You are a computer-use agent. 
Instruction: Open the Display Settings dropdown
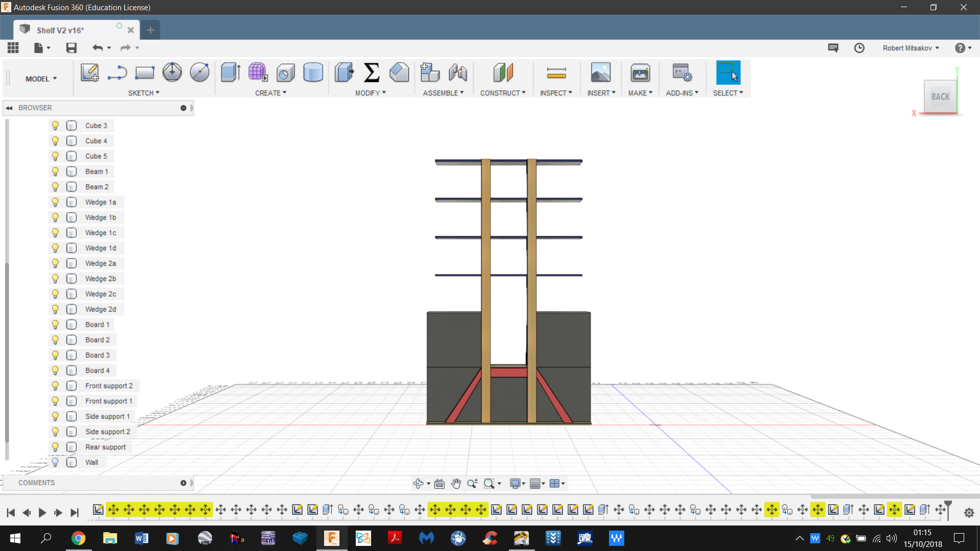(518, 483)
